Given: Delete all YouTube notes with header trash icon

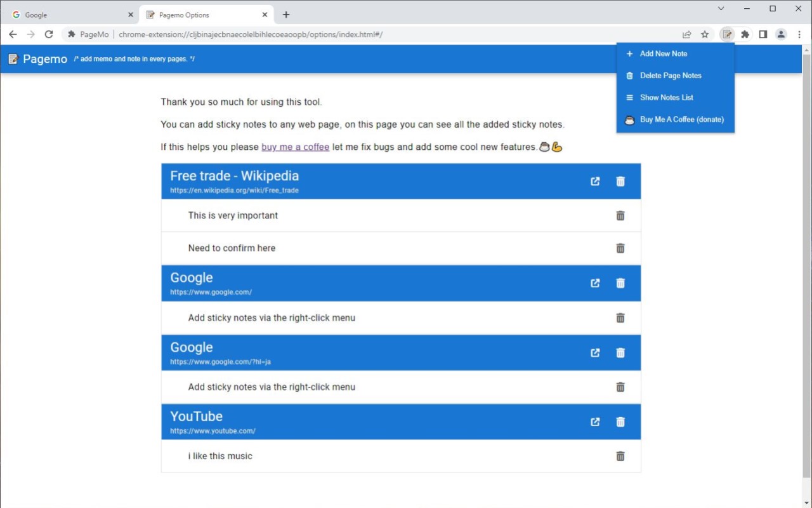Looking at the screenshot, I should click(620, 422).
